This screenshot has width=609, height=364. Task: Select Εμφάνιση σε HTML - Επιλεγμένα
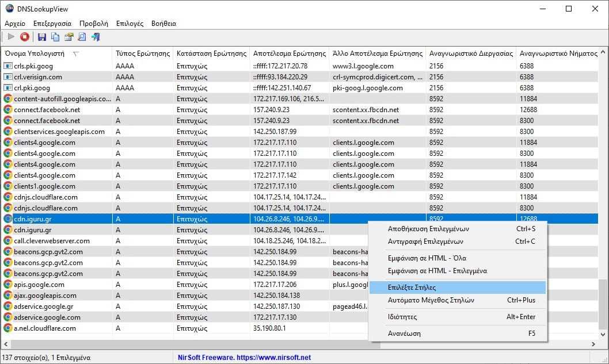(x=458, y=271)
